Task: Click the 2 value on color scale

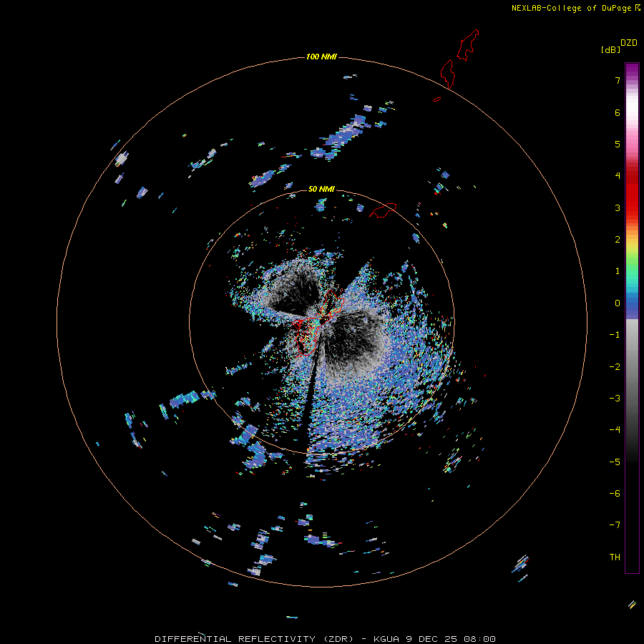Action: tap(618, 240)
